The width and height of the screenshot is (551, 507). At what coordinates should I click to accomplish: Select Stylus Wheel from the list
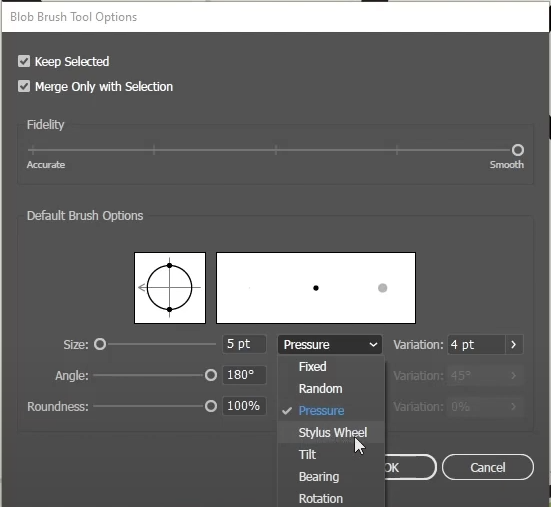331,433
